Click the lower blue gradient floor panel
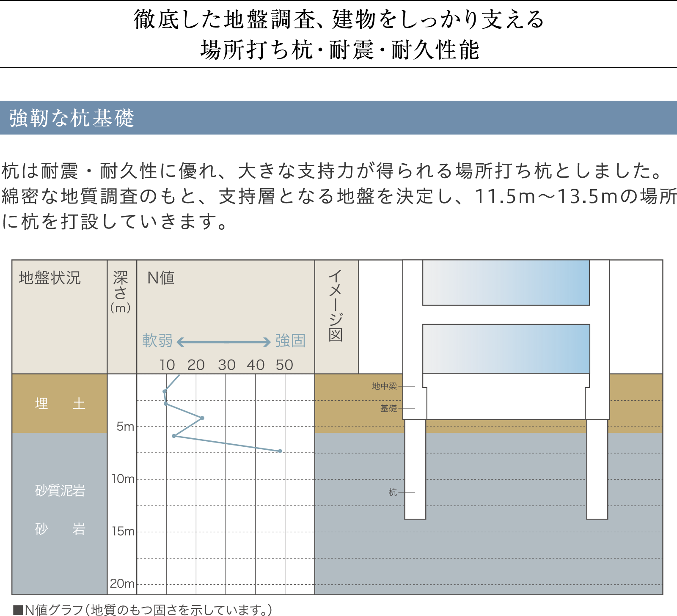The image size is (677, 616). click(x=506, y=349)
